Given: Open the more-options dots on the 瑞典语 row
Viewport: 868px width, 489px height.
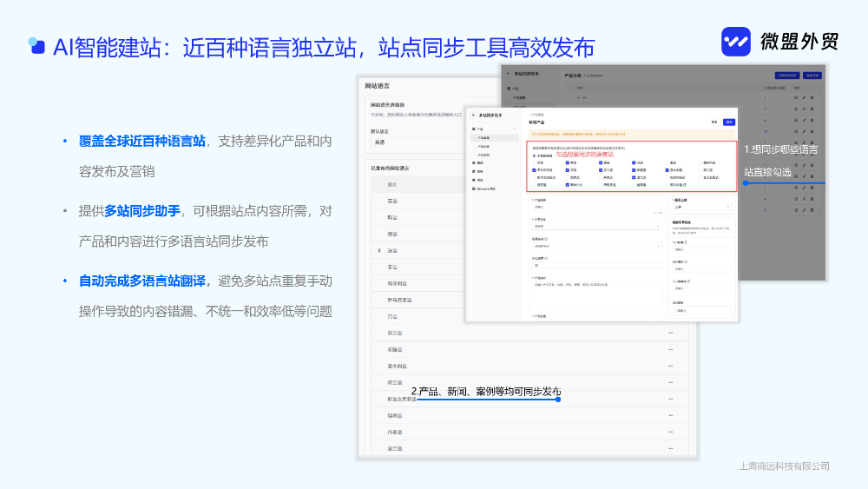Looking at the screenshot, I should [670, 415].
